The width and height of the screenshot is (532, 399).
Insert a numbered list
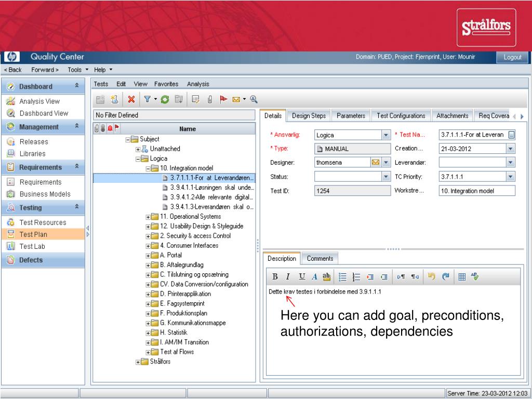[x=356, y=277]
